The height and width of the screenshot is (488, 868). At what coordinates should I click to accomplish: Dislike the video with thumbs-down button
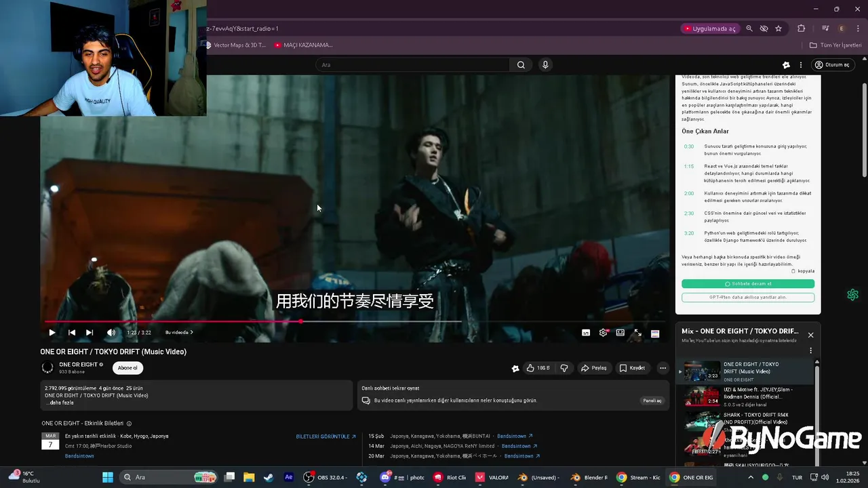564,368
